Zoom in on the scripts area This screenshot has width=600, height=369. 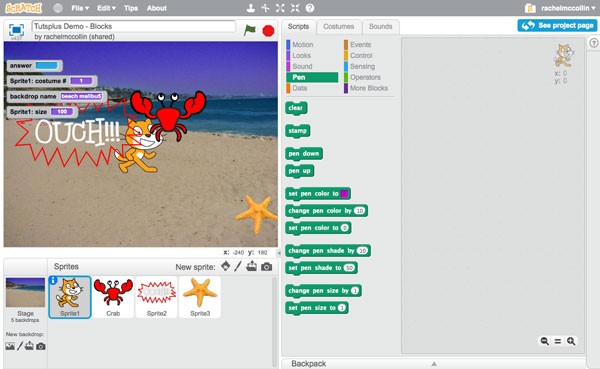(x=571, y=341)
